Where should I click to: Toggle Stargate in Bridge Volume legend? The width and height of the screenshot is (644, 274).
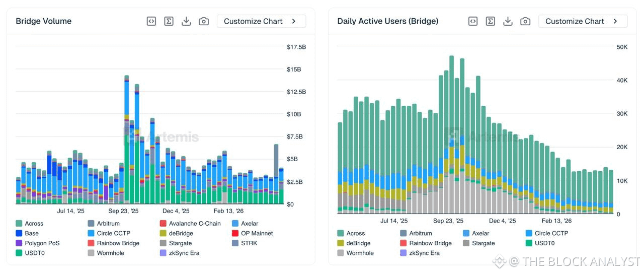tap(176, 243)
